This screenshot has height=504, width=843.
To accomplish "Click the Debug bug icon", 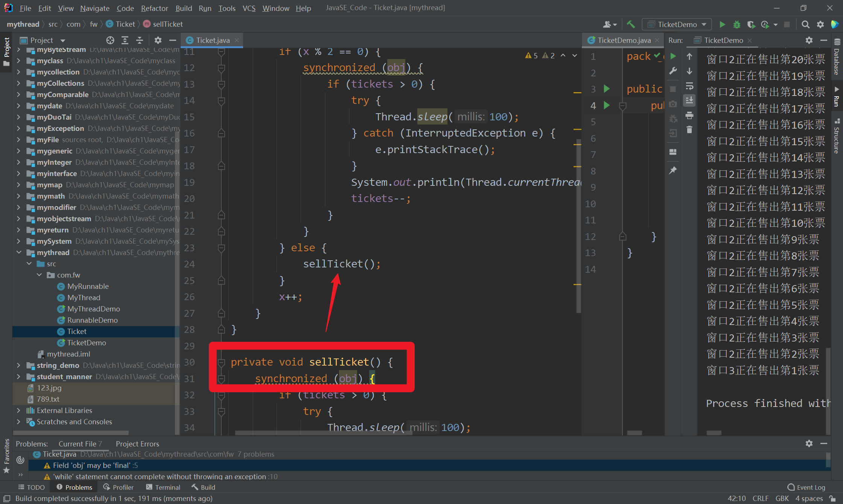I will tap(736, 24).
